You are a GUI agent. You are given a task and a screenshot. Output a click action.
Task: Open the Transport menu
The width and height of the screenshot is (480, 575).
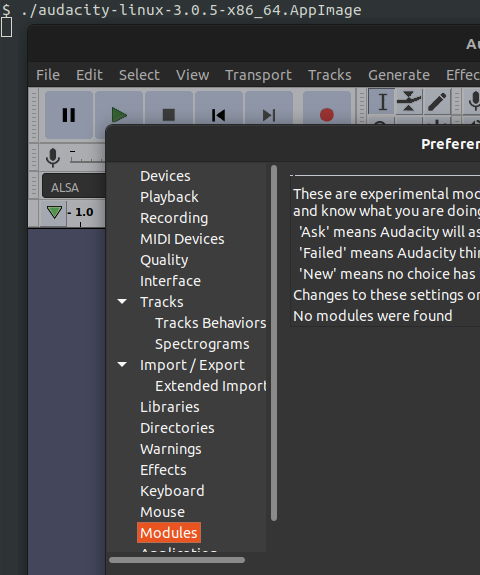click(259, 75)
